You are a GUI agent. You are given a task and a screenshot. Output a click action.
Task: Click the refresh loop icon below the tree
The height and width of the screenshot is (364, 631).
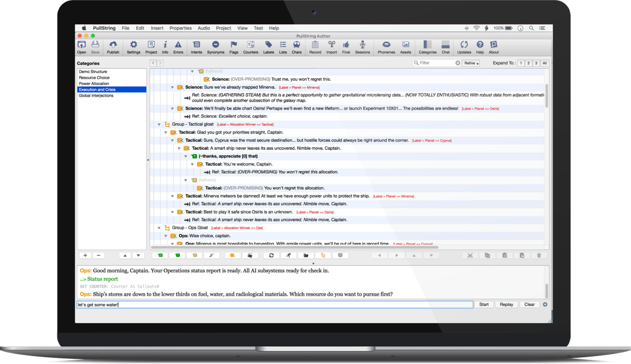[271, 255]
